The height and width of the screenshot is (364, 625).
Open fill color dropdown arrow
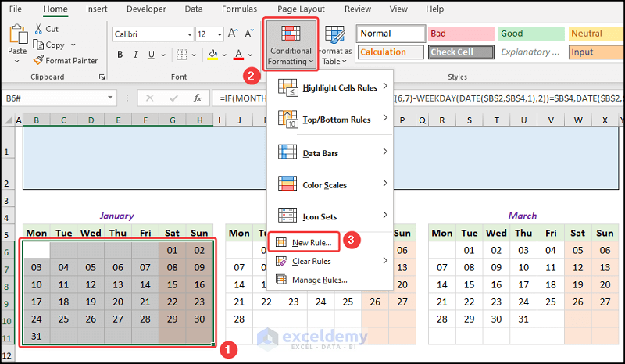[x=224, y=55]
